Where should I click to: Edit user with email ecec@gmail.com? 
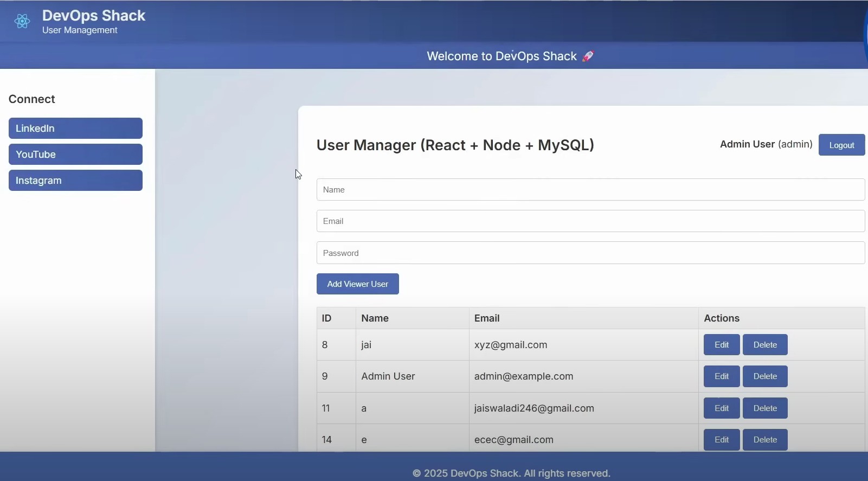[721, 440]
